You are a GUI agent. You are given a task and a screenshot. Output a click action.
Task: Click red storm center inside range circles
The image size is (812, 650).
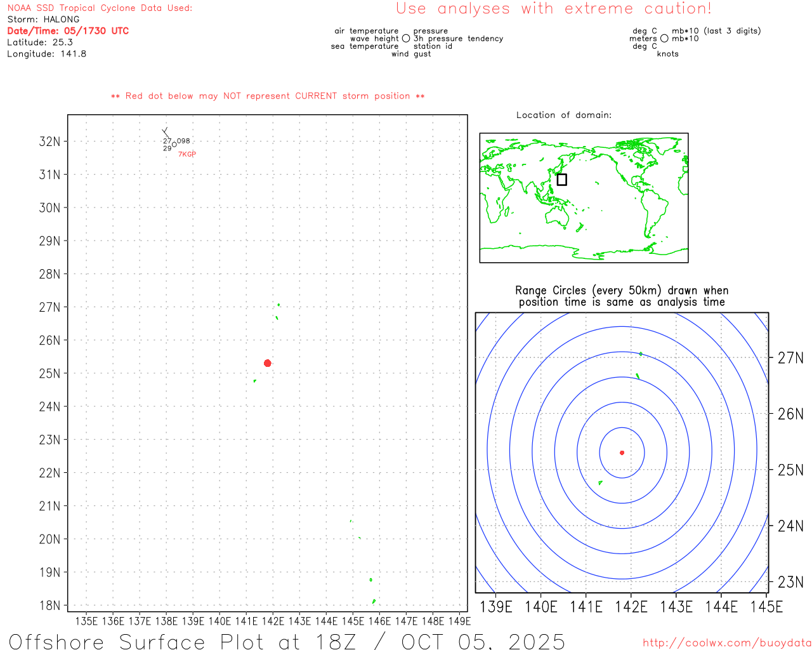point(622,453)
